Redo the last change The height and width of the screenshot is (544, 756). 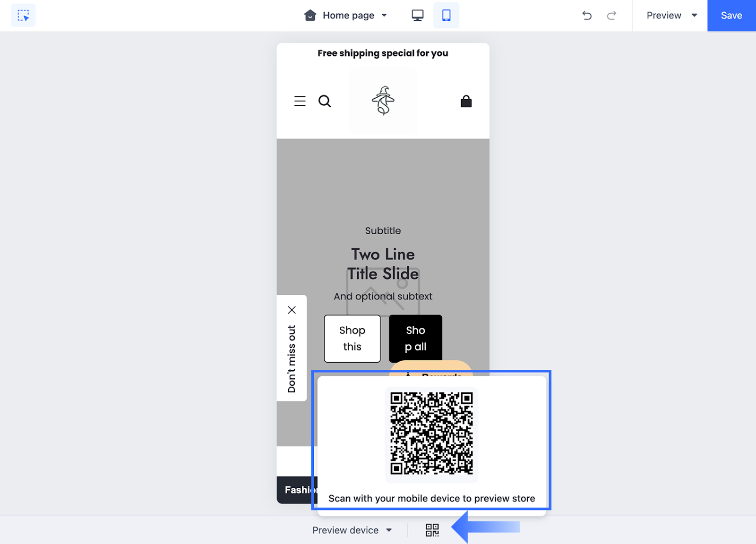click(611, 16)
